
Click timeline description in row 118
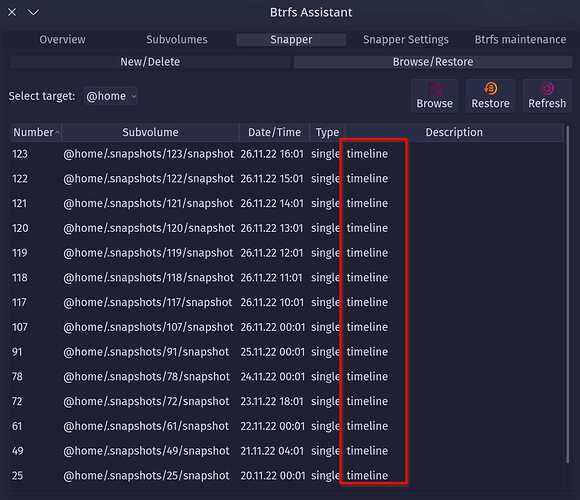tap(367, 278)
